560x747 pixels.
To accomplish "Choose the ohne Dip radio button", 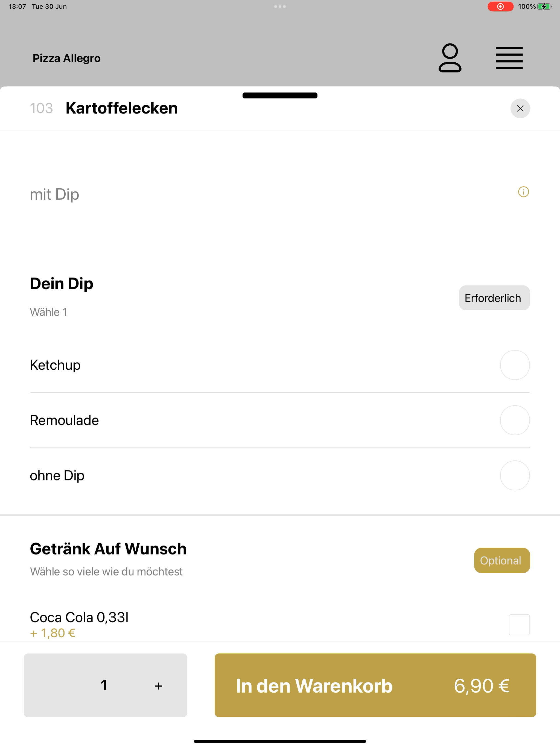I will (x=515, y=475).
